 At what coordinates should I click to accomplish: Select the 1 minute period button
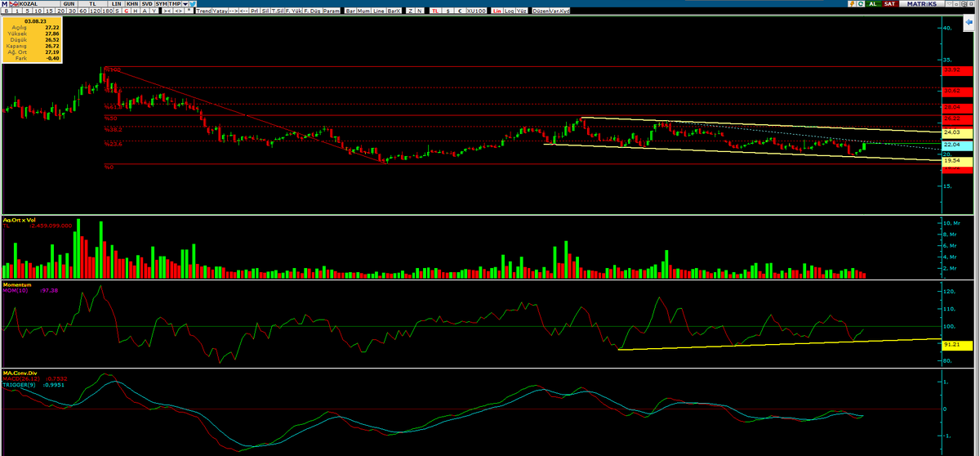(x=17, y=11)
